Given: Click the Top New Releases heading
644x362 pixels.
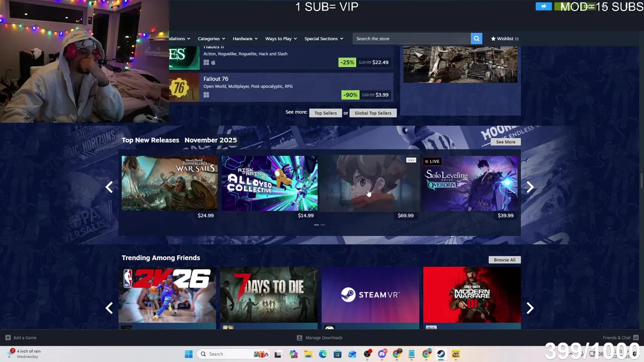Looking at the screenshot, I should tap(150, 140).
